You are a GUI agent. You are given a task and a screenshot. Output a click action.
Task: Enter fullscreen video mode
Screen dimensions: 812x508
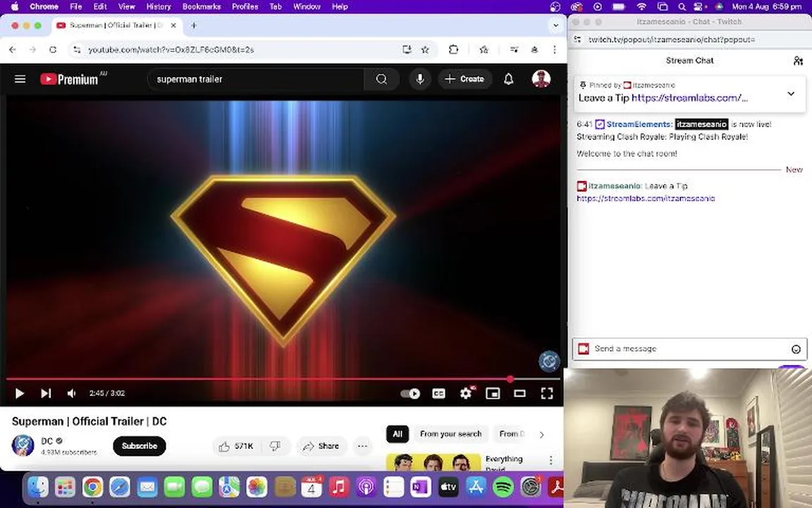pyautogui.click(x=547, y=394)
